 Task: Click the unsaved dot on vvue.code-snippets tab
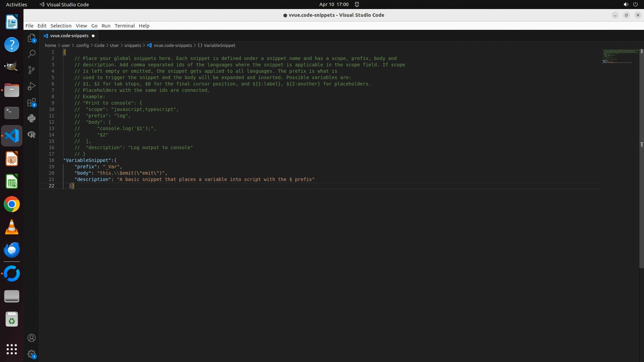93,36
